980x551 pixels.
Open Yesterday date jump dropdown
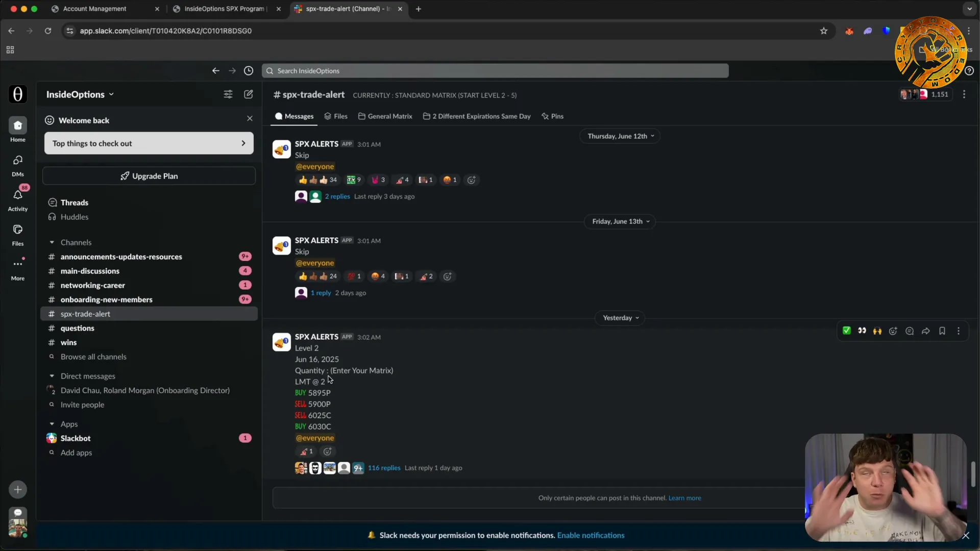[x=621, y=318]
